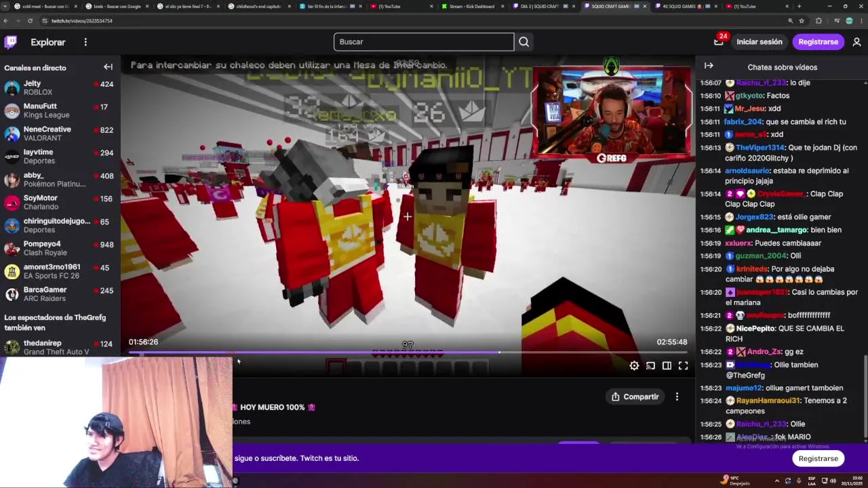Click the Compartir share button
Screen dimensions: 868x488
[x=635, y=396]
